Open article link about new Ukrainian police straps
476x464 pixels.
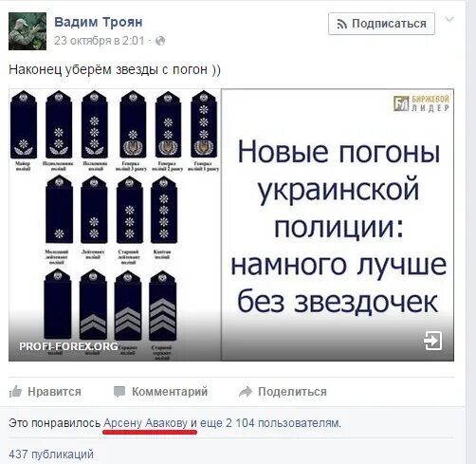[338, 225]
